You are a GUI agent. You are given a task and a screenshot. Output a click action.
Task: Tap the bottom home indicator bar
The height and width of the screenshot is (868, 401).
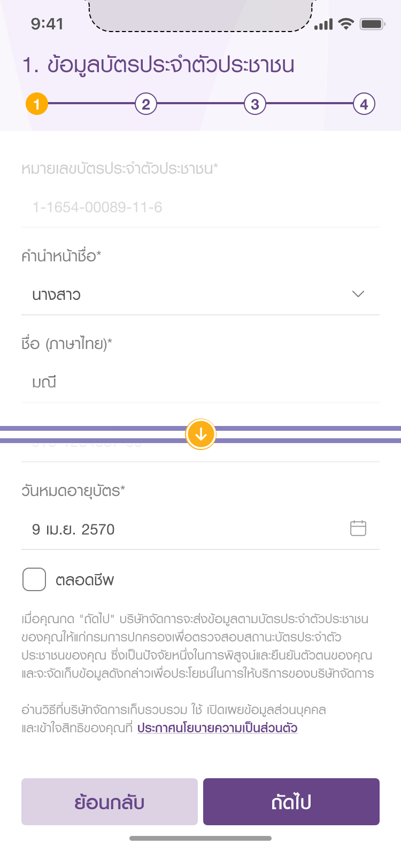pyautogui.click(x=200, y=838)
